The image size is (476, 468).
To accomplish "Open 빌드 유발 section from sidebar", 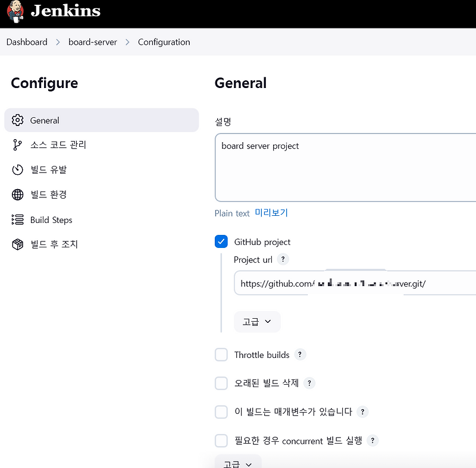I will click(52, 169).
